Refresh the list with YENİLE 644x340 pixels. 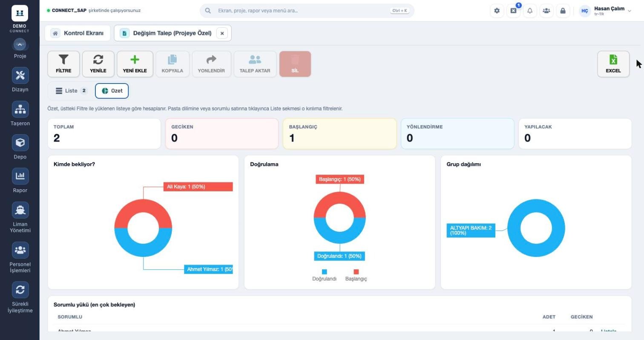coord(98,64)
